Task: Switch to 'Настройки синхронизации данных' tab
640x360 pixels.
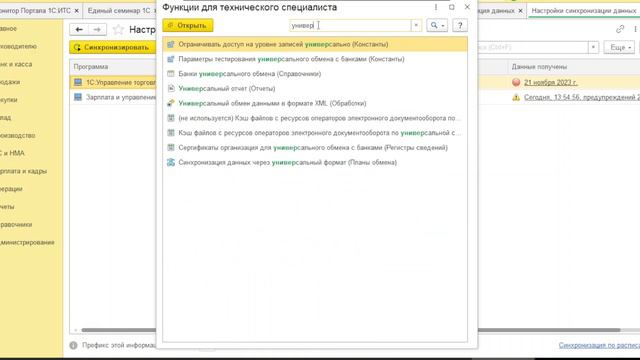Action: pos(584,11)
